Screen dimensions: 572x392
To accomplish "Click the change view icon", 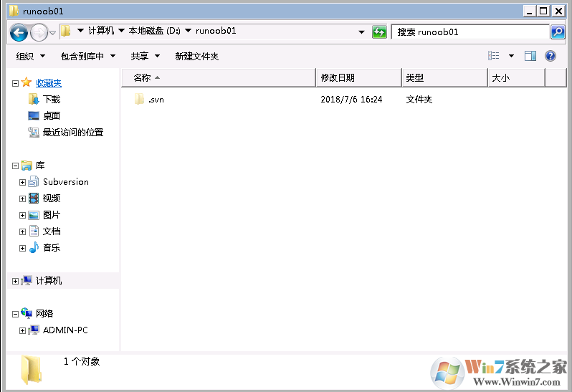I will click(494, 56).
